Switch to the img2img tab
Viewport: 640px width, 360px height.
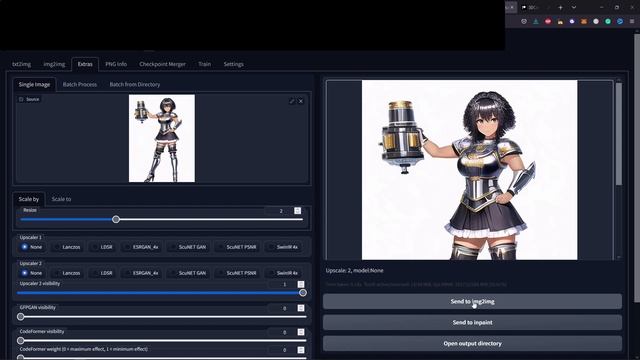click(x=54, y=64)
